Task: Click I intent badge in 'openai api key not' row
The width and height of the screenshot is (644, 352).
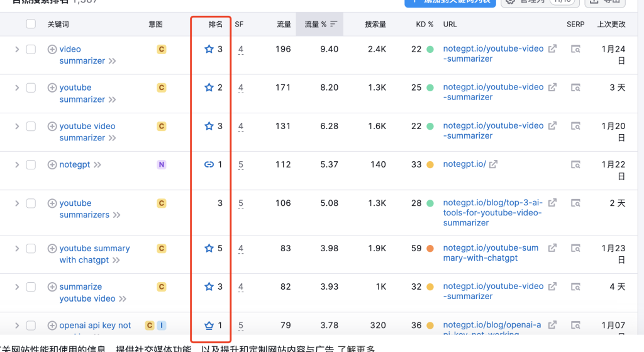Action: 162,326
